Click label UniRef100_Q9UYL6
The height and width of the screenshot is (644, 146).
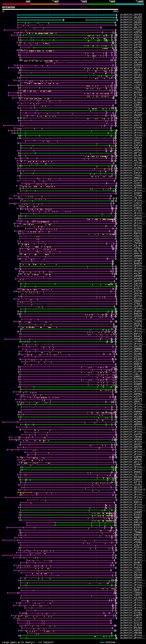[131, 140]
